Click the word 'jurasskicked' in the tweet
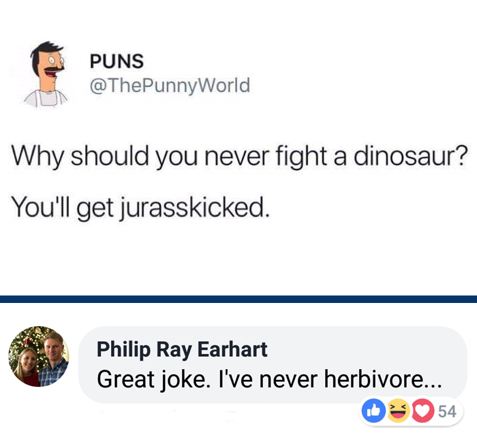Viewport: 477px width, 448px height. tap(194, 208)
